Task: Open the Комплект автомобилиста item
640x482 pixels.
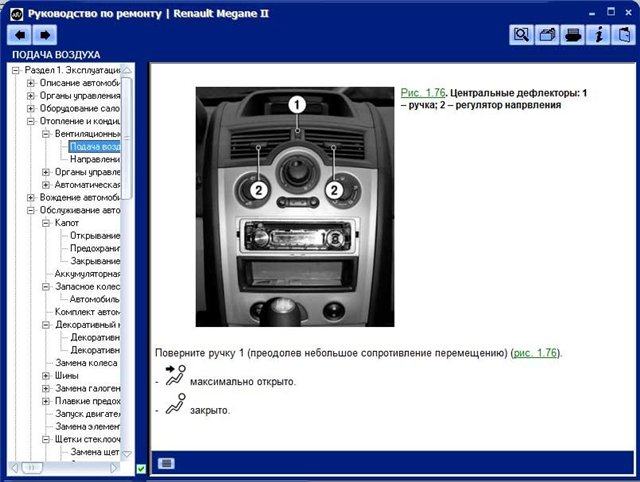Action: point(88,312)
